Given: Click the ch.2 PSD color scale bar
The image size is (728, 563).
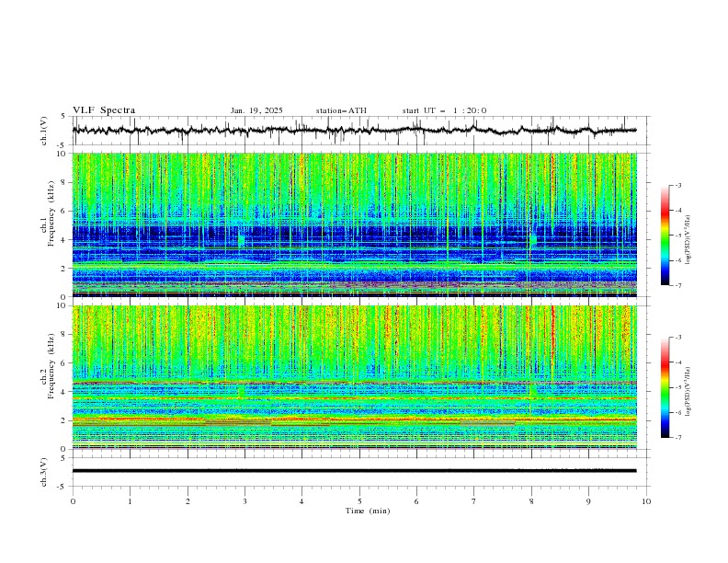Looking at the screenshot, I should (665, 387).
